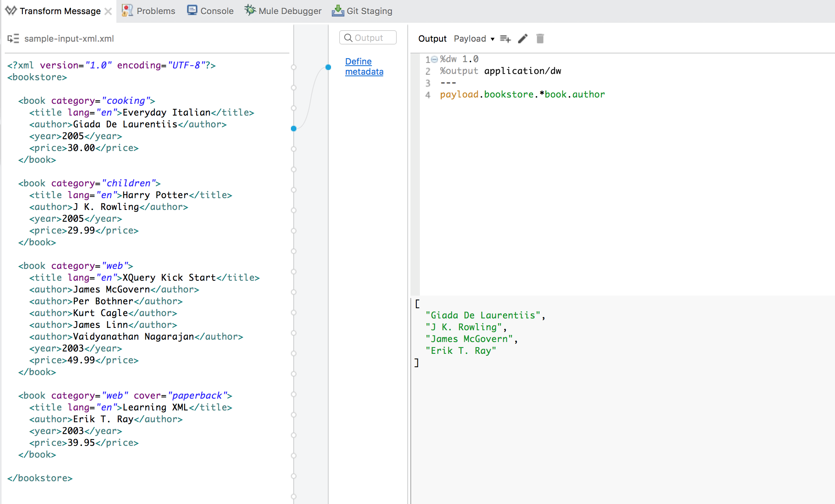Click the Output label button

432,39
